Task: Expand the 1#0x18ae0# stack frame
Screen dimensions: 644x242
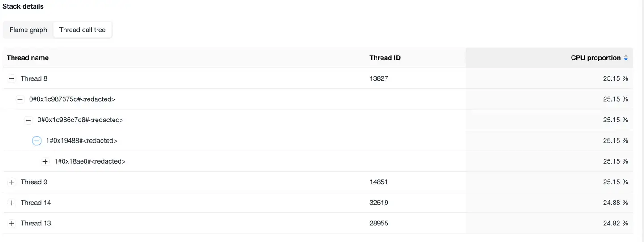Action: 45,161
